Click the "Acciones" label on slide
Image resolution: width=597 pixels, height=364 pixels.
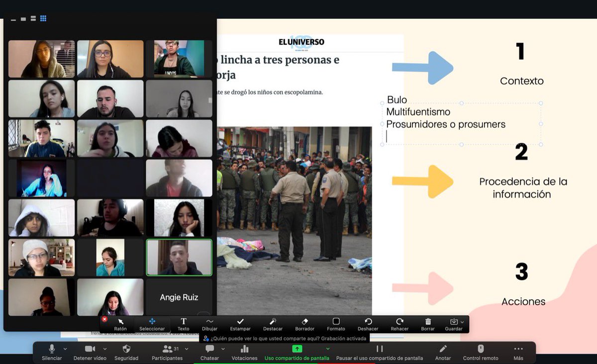(523, 302)
